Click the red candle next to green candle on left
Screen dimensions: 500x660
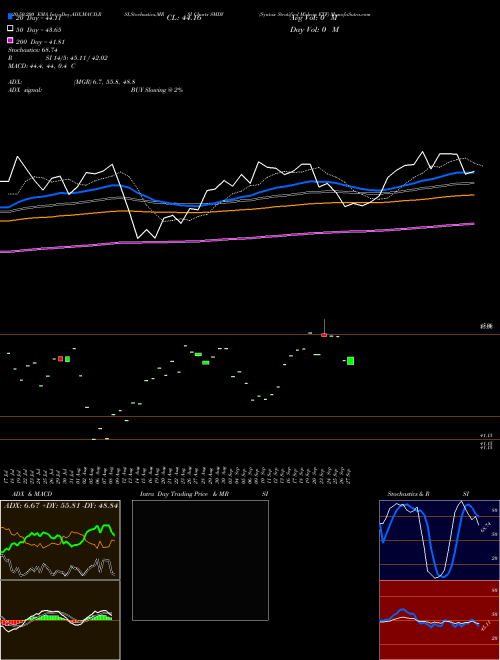tap(61, 359)
